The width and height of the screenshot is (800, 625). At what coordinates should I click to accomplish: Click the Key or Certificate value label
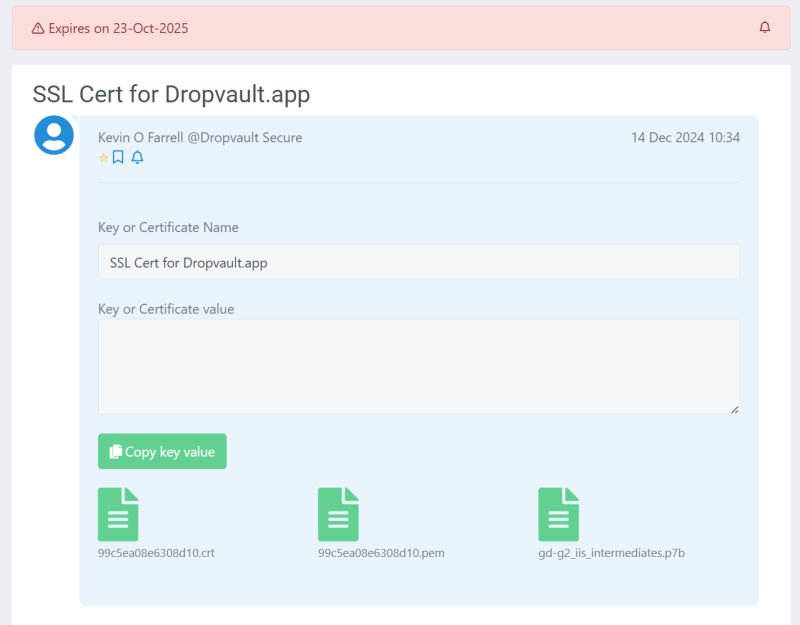click(x=166, y=309)
